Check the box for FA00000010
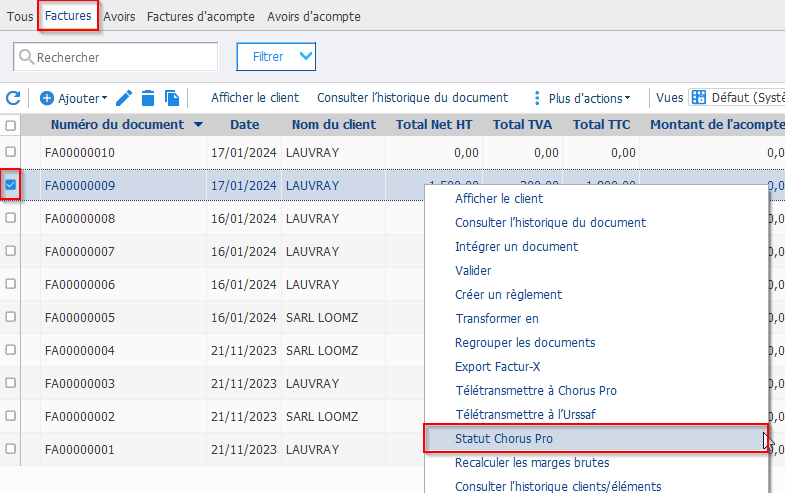This screenshot has width=785, height=493. point(10,152)
